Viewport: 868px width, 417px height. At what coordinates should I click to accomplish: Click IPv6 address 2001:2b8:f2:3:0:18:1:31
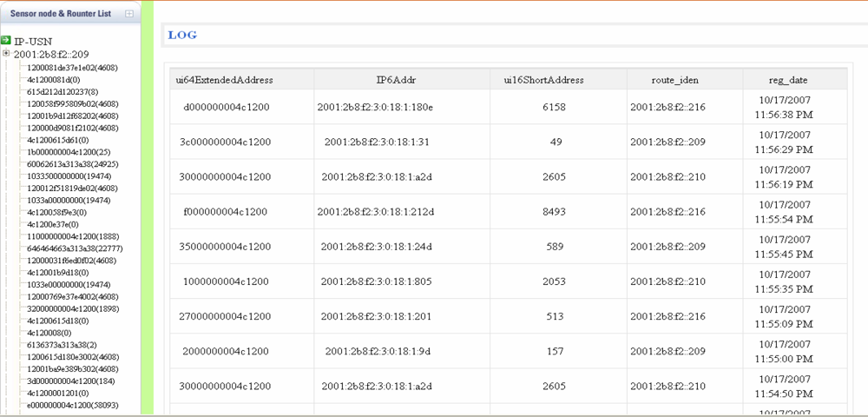375,142
